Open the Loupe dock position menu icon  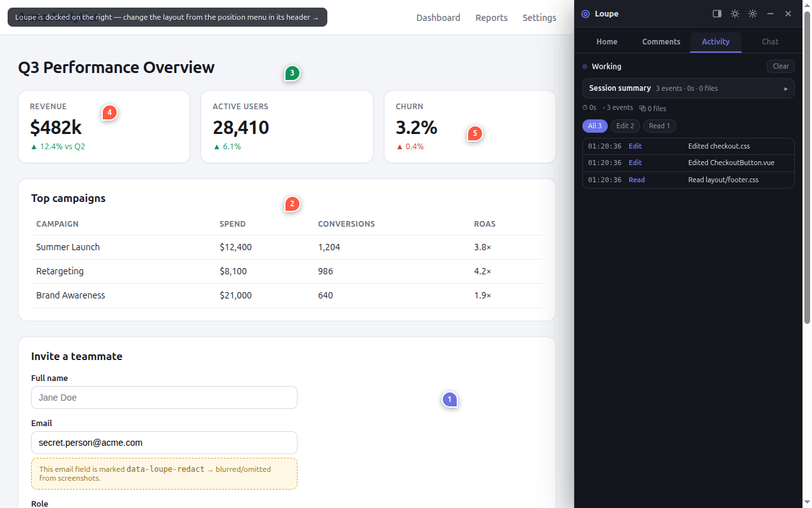click(717, 13)
